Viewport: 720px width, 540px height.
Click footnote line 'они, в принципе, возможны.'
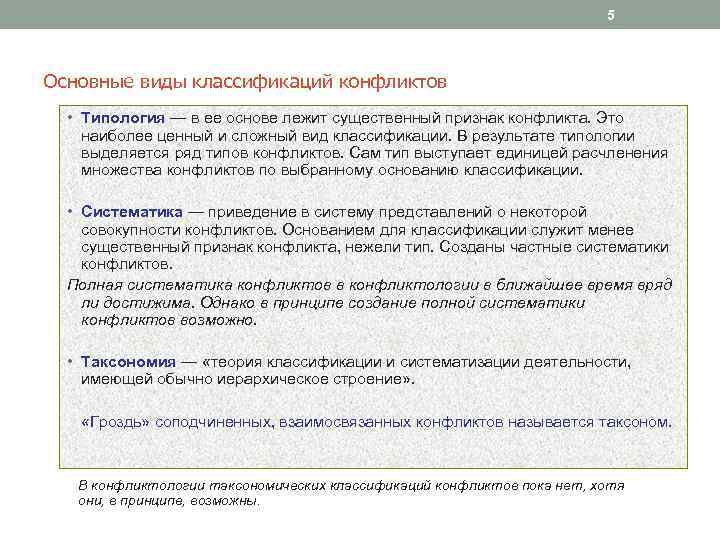tap(169, 501)
